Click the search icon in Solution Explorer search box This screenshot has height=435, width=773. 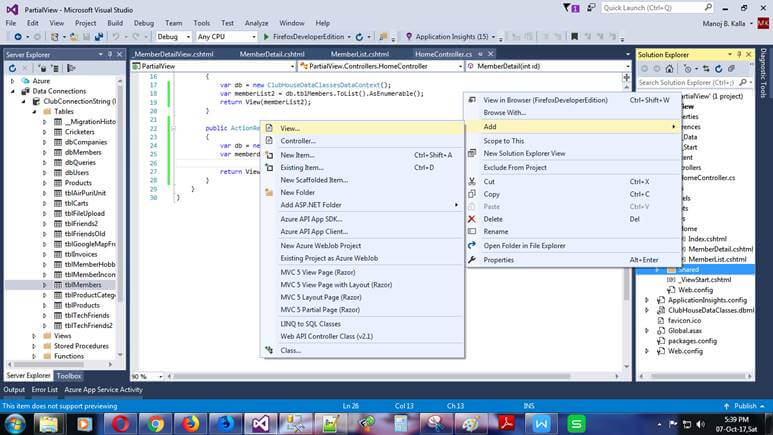(x=743, y=82)
